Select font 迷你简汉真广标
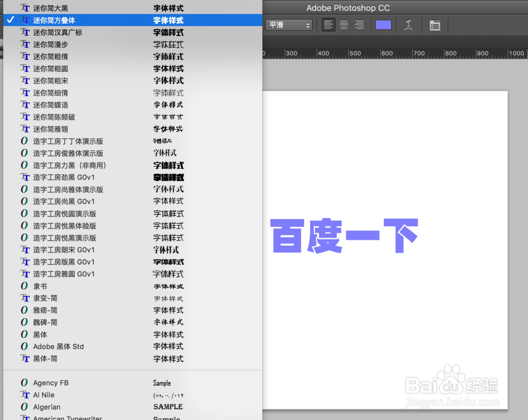The image size is (528, 420). click(133, 32)
